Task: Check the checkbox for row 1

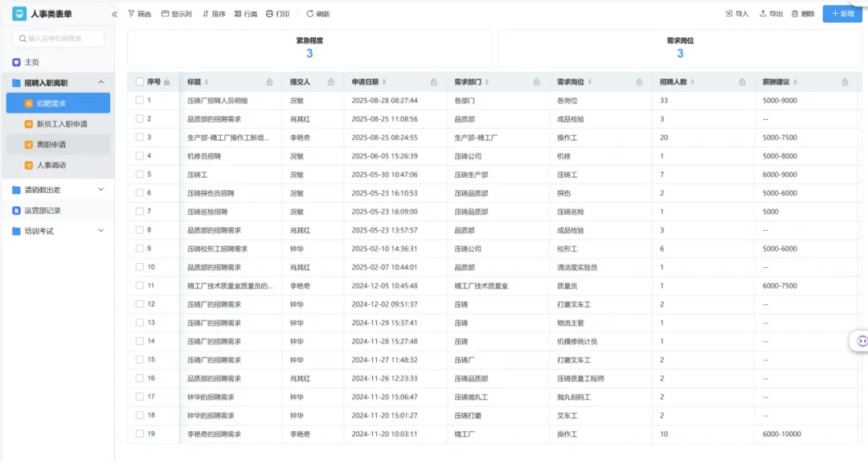Action: pos(140,101)
